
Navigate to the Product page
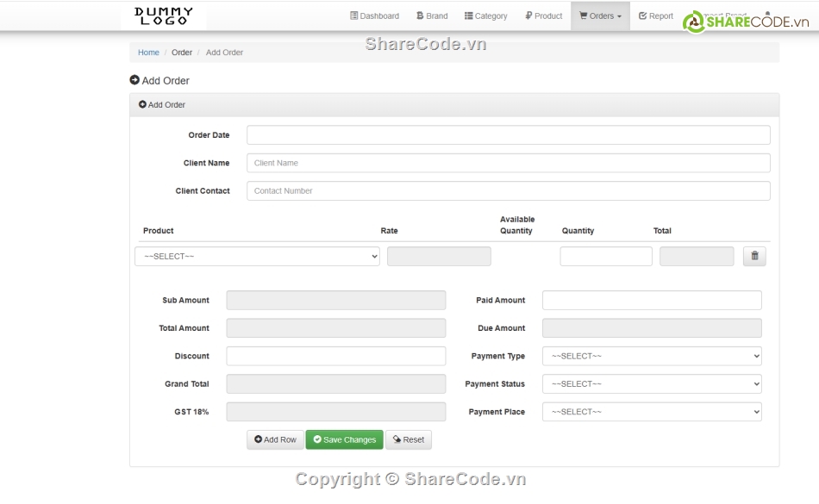click(x=543, y=16)
